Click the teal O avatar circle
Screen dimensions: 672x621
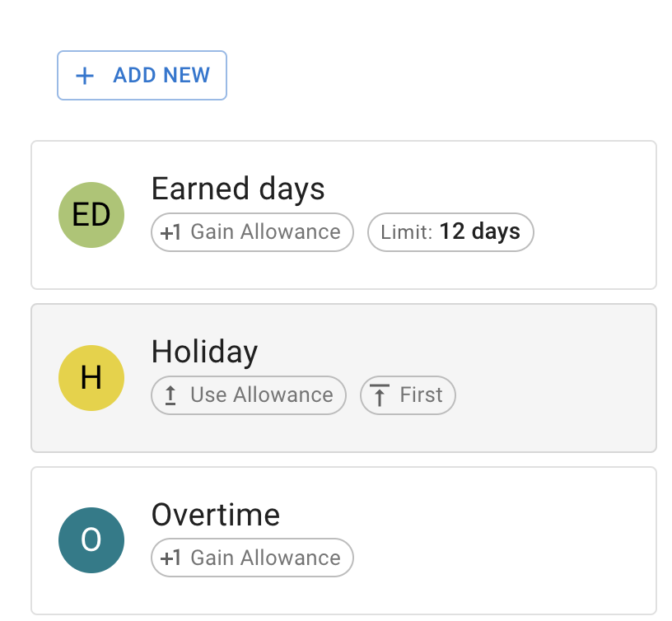tap(91, 540)
